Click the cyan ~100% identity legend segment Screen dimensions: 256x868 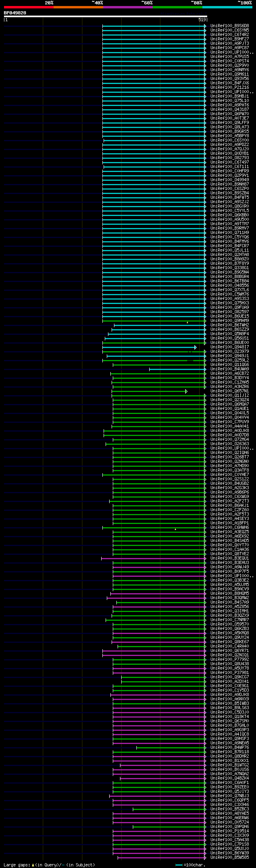pyautogui.click(x=227, y=7)
